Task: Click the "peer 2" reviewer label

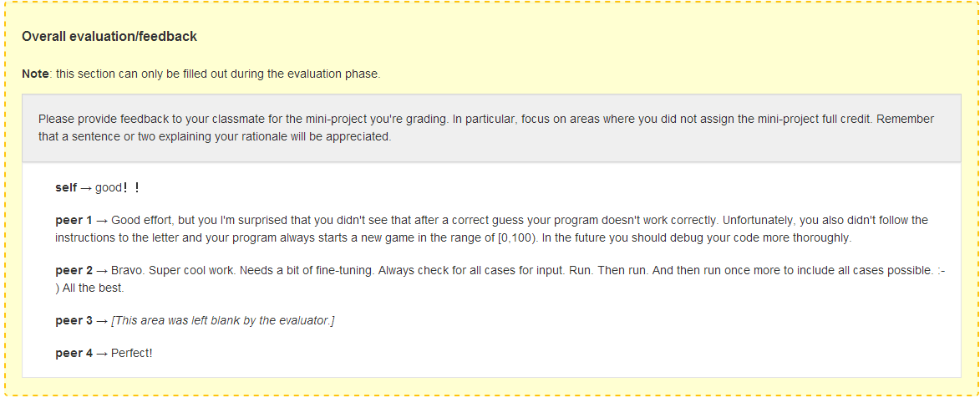Action: pos(74,272)
